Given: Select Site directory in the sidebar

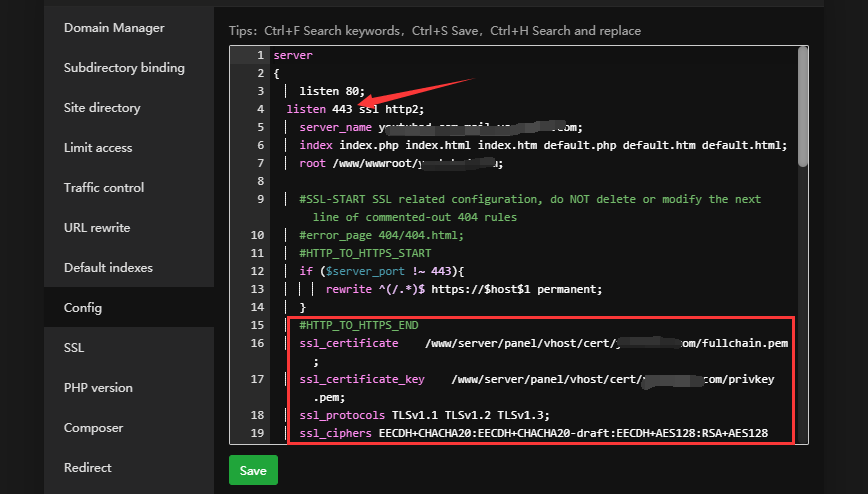Looking at the screenshot, I should (x=102, y=108).
